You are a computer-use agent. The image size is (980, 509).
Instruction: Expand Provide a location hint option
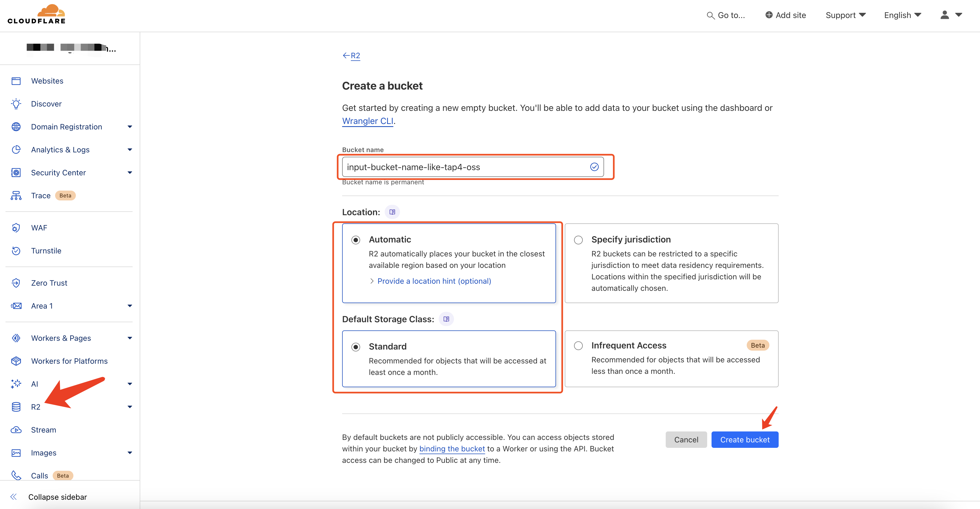tap(434, 281)
